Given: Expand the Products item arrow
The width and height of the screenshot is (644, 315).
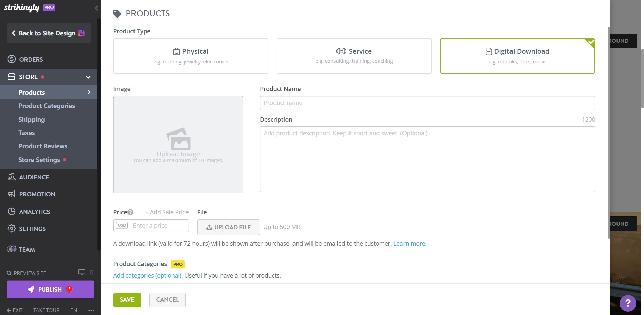Looking at the screenshot, I should click(x=89, y=92).
